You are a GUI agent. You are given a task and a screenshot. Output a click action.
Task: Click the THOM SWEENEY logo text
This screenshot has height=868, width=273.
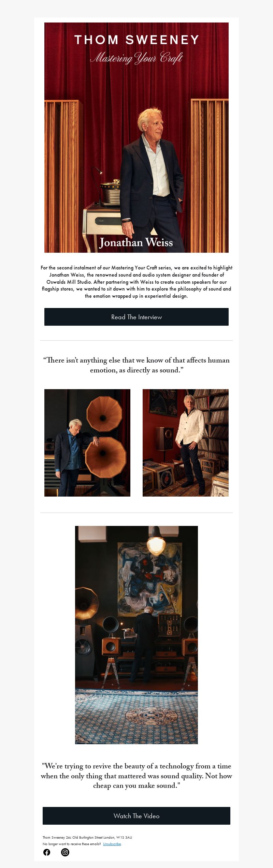(136, 40)
